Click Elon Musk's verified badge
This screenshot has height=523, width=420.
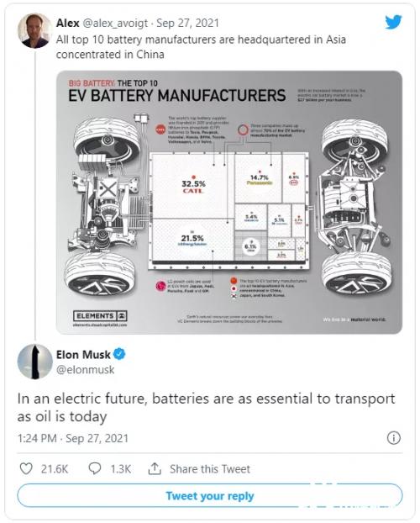[119, 354]
